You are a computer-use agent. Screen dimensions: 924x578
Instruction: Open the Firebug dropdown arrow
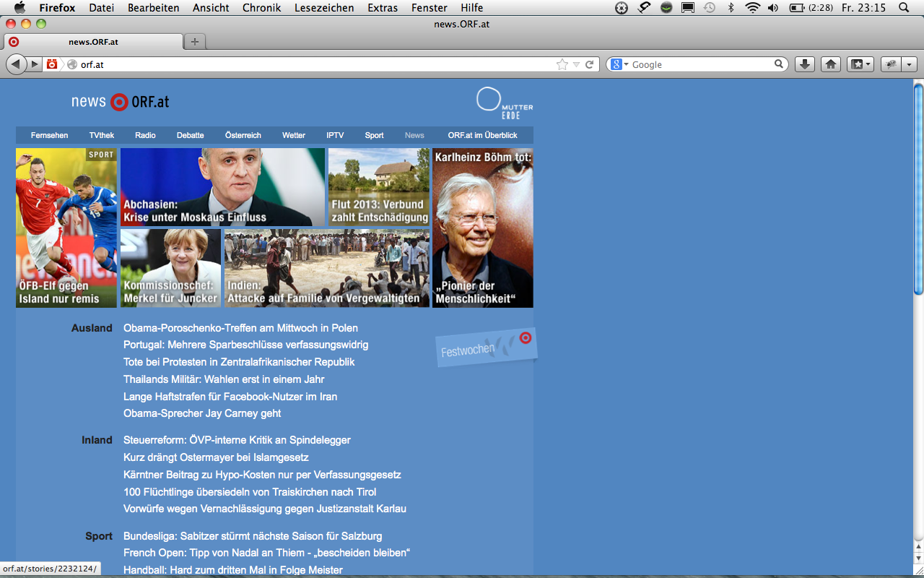pyautogui.click(x=909, y=64)
